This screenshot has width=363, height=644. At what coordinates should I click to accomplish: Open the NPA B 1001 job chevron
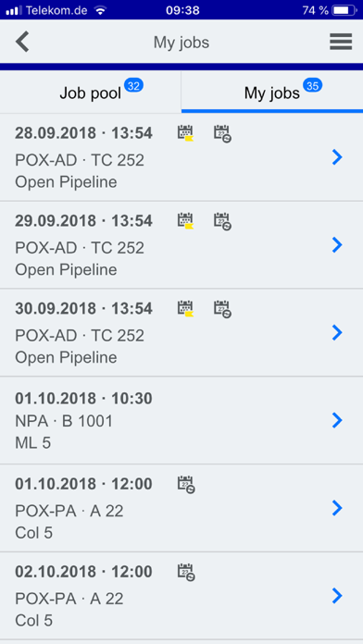pos(337,420)
